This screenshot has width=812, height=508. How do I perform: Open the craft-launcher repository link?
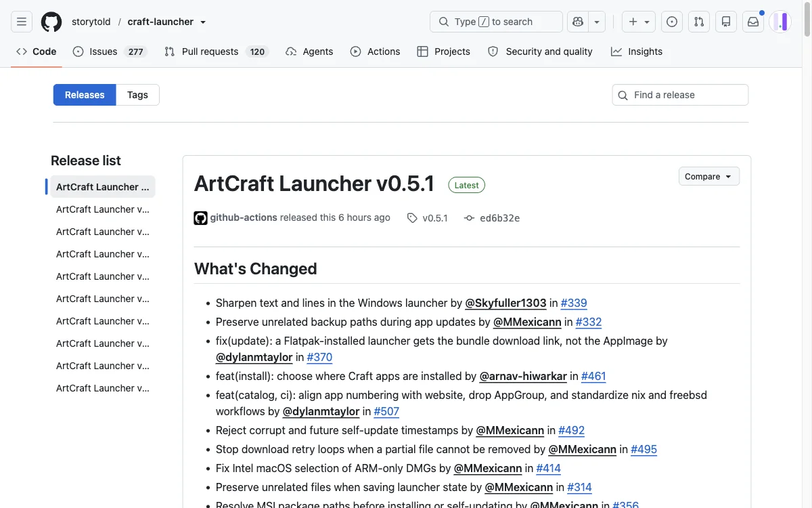(x=160, y=22)
